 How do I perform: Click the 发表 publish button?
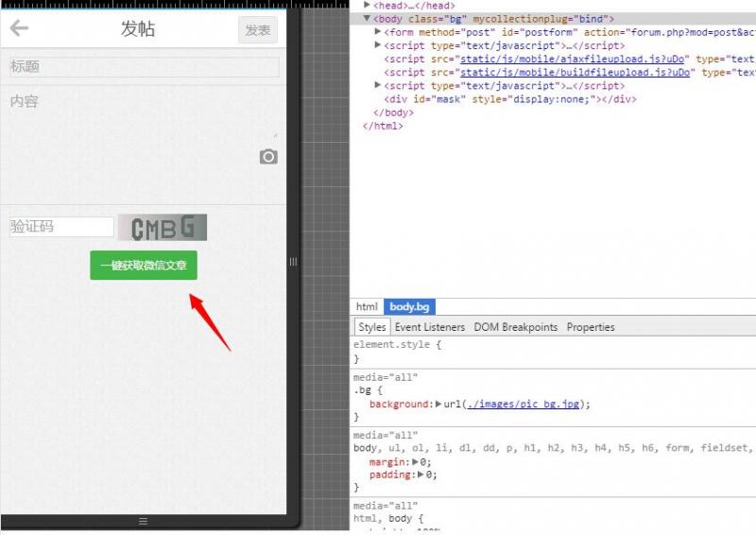(x=258, y=30)
